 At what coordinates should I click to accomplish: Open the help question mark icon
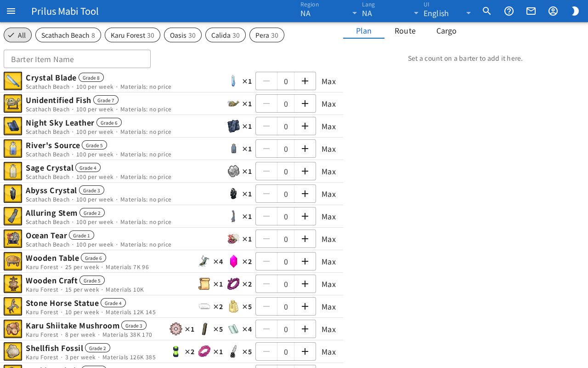coord(509,11)
